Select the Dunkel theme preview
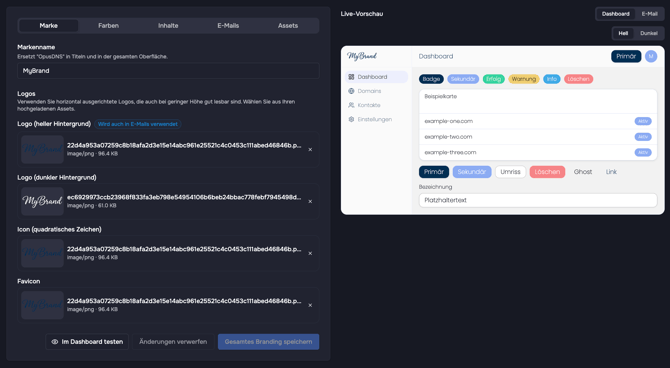Viewport: 670px width, 368px height. pos(649,33)
